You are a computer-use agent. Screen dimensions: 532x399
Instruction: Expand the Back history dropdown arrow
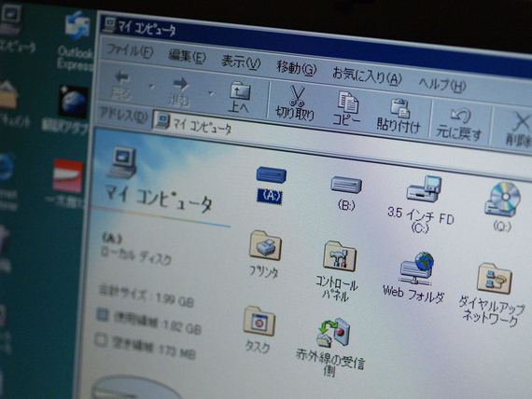(x=151, y=88)
